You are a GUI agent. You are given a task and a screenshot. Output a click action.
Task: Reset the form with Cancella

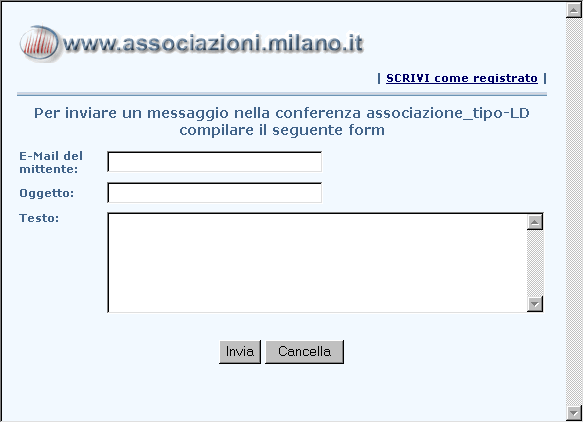[x=304, y=352]
